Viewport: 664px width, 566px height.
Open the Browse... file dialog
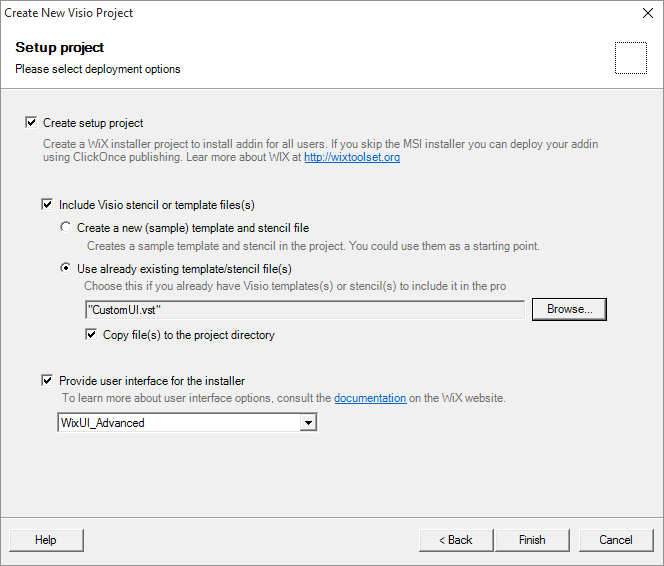click(569, 309)
